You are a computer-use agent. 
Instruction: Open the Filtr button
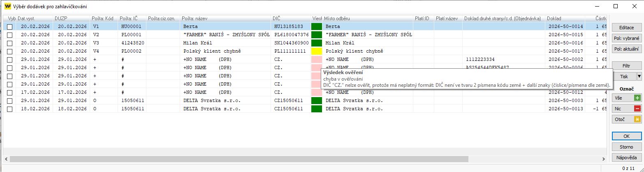pyautogui.click(x=626, y=65)
